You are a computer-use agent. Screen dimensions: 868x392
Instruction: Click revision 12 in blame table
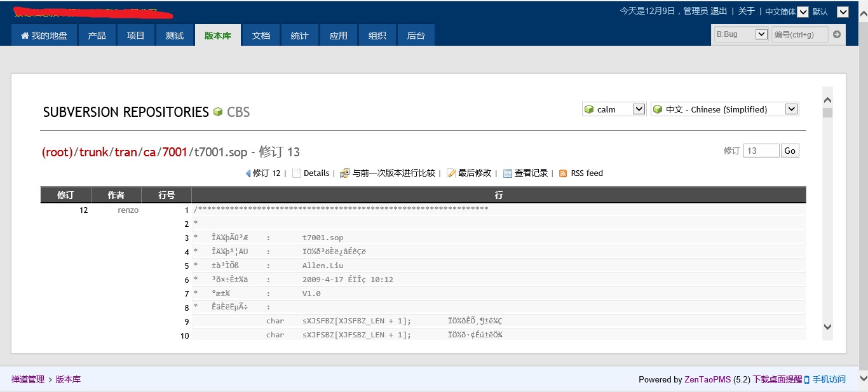(84, 210)
